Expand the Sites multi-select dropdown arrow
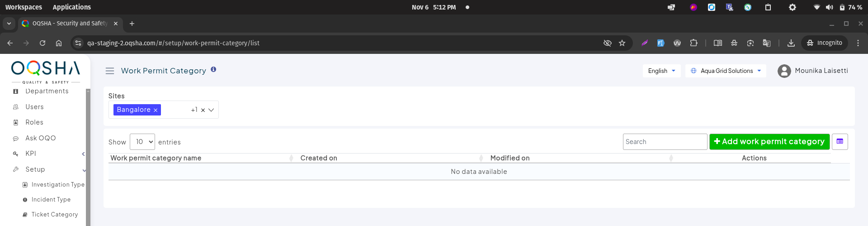The image size is (868, 226). (x=211, y=110)
